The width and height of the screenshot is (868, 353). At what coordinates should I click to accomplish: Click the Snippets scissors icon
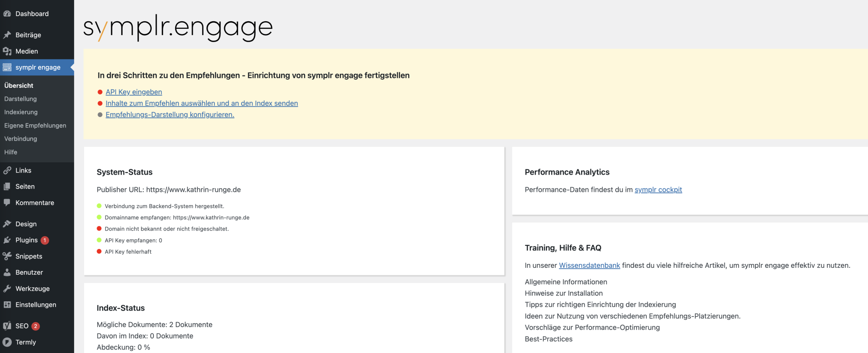[7, 256]
